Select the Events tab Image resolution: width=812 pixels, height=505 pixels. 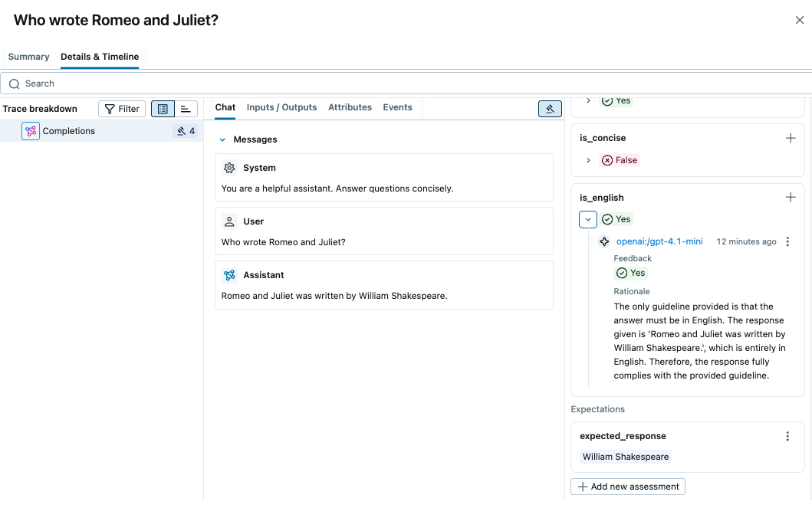(x=397, y=107)
